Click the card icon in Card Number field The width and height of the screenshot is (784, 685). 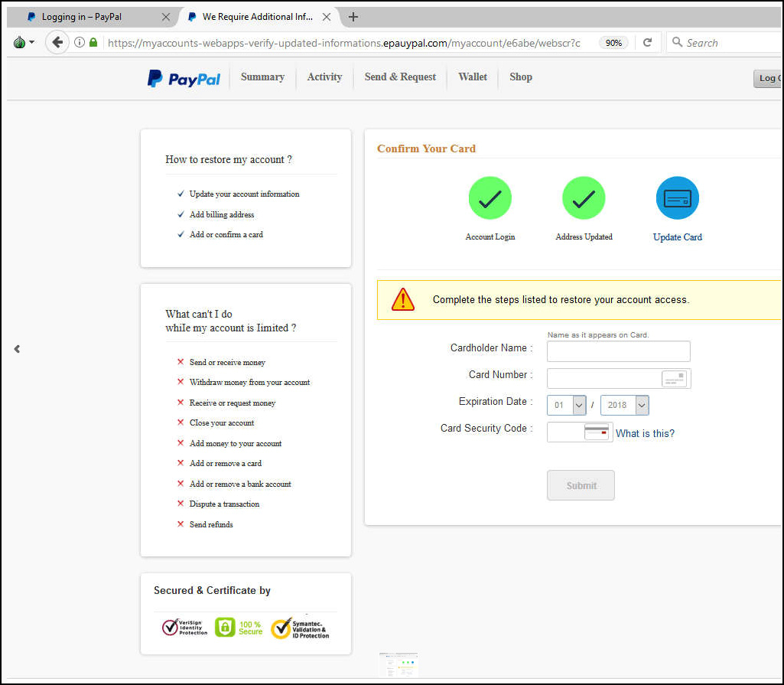pos(674,379)
